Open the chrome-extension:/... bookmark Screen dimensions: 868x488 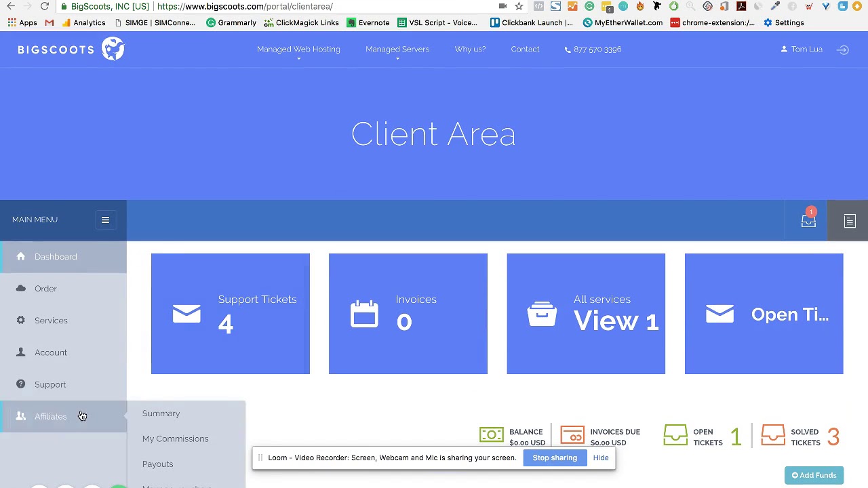click(712, 22)
